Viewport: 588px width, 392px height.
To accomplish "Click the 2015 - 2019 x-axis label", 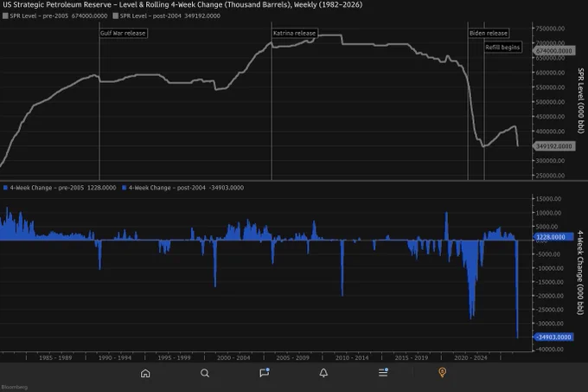I will [x=411, y=358].
